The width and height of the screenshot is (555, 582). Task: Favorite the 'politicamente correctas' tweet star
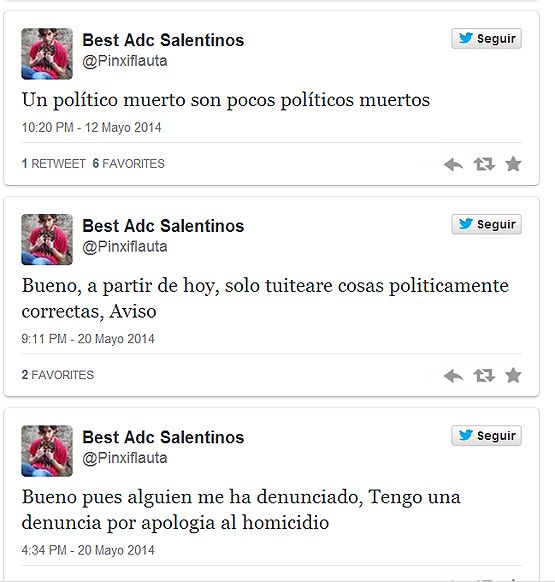point(513,375)
